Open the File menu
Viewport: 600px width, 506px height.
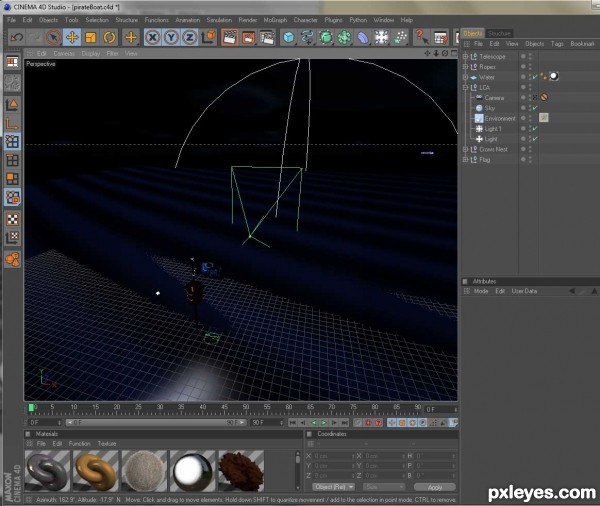pyautogui.click(x=11, y=20)
